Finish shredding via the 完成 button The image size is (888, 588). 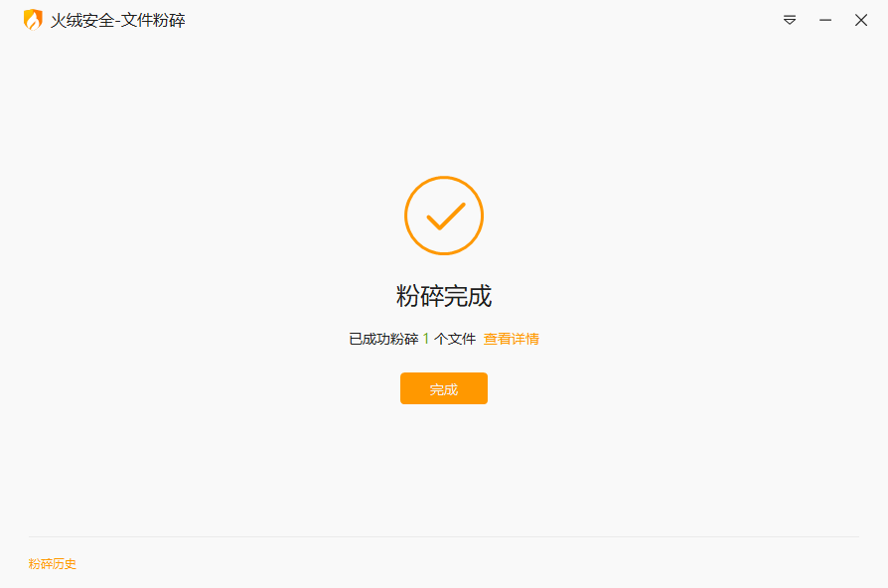tap(444, 388)
